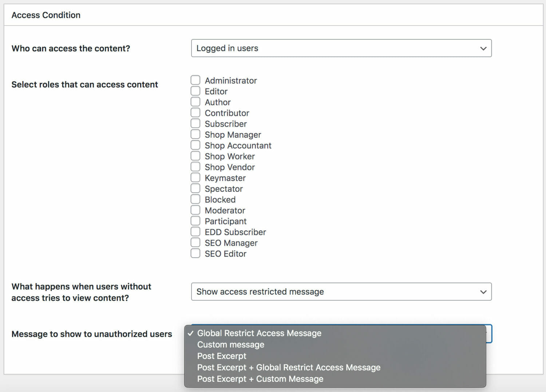The height and width of the screenshot is (392, 546).
Task: Select Post Excerpt + Custom Message option
Action: (335, 379)
